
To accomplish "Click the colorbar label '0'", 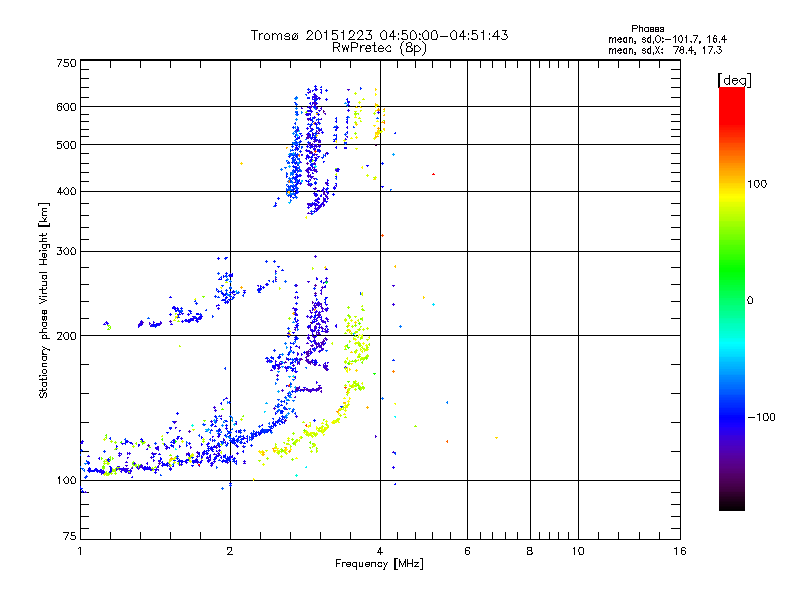I will coord(750,301).
